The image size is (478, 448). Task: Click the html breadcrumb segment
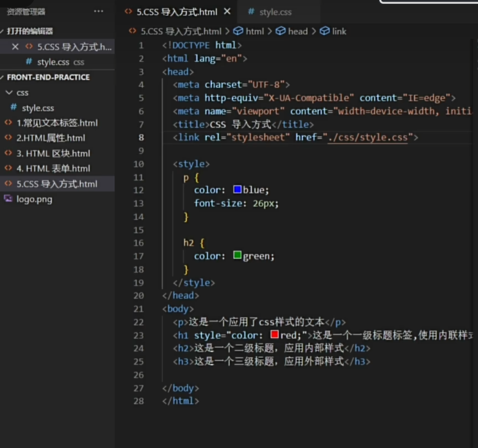coord(254,31)
